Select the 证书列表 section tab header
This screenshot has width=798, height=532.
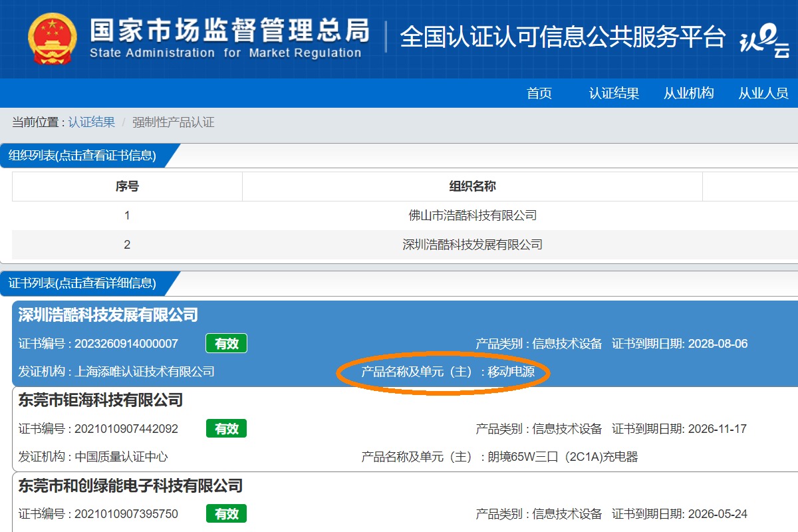pyautogui.click(x=82, y=283)
